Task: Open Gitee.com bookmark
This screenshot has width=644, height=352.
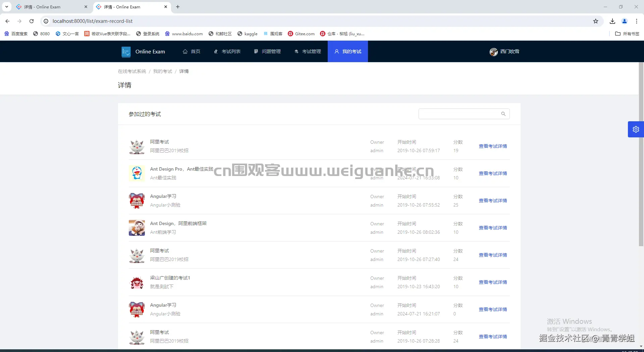Action: [301, 34]
